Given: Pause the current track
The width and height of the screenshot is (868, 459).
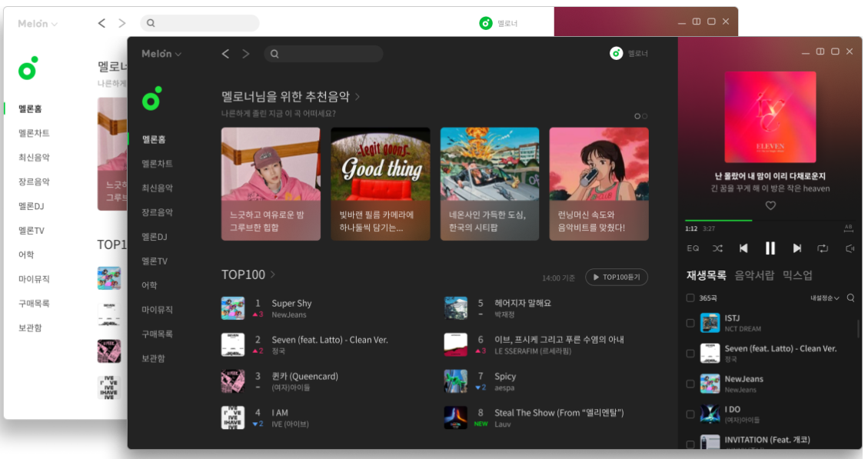Looking at the screenshot, I should pos(770,248).
